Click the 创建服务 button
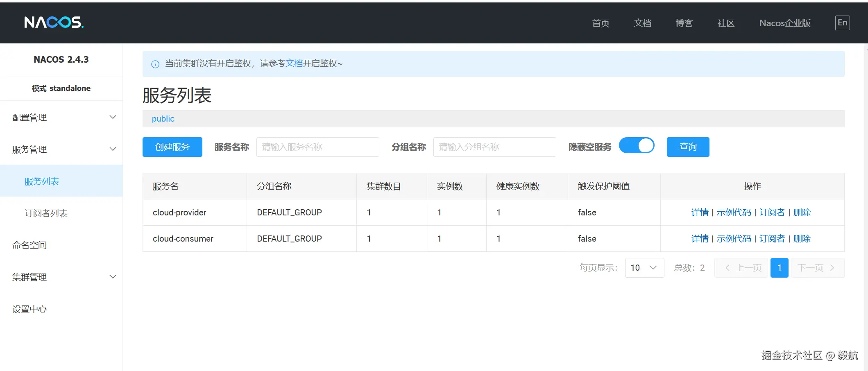 coord(172,147)
